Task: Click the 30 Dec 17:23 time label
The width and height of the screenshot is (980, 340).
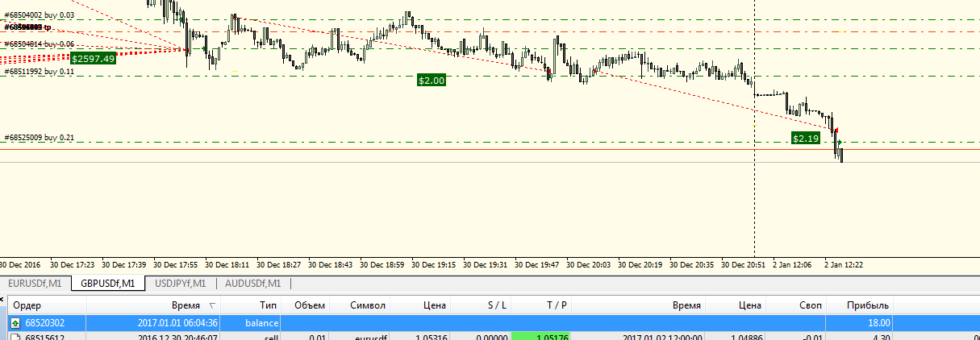Action: coord(72,263)
